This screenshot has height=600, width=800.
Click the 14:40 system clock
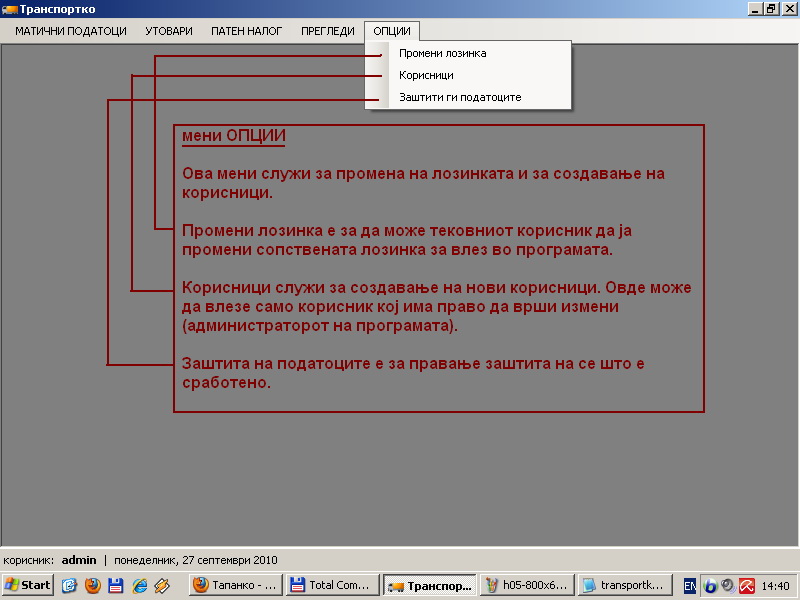pyautogui.click(x=775, y=586)
